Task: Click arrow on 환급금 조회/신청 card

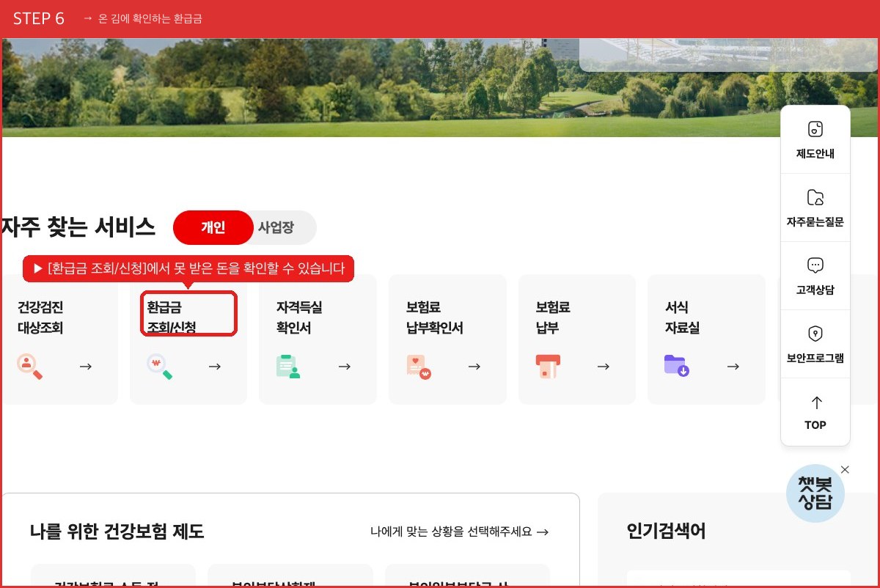Action: [x=215, y=367]
